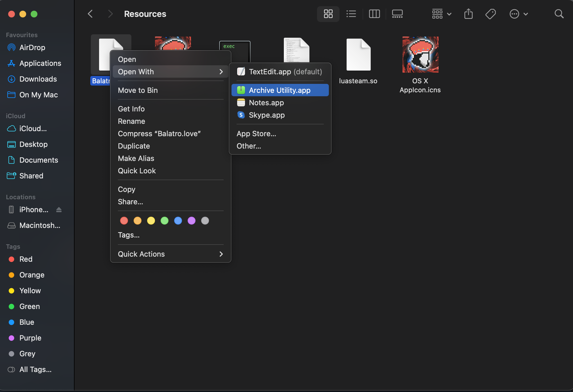Screen dimensions: 573x392
Task: Open the Downloads sidebar folder
Action: (38, 79)
